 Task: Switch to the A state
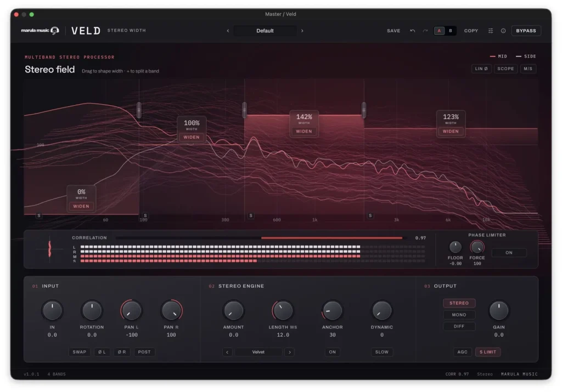tap(439, 31)
